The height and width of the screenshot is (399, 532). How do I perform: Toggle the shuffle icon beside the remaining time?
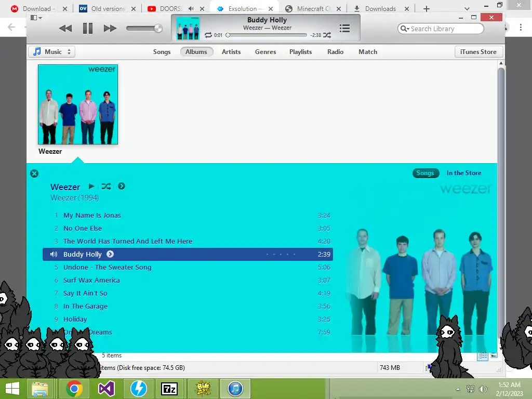tap(327, 35)
